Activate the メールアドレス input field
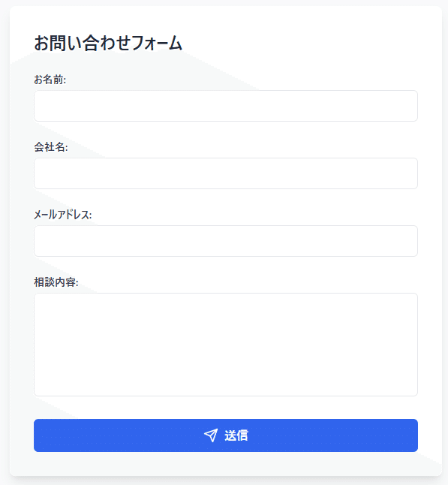This screenshot has height=485, width=448. tap(226, 241)
